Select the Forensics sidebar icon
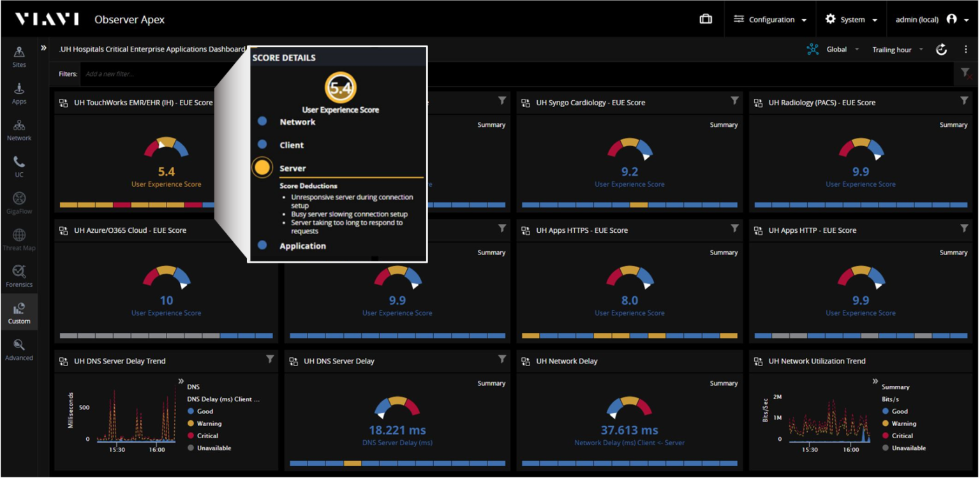Screen dimensions: 980x479 tap(19, 274)
